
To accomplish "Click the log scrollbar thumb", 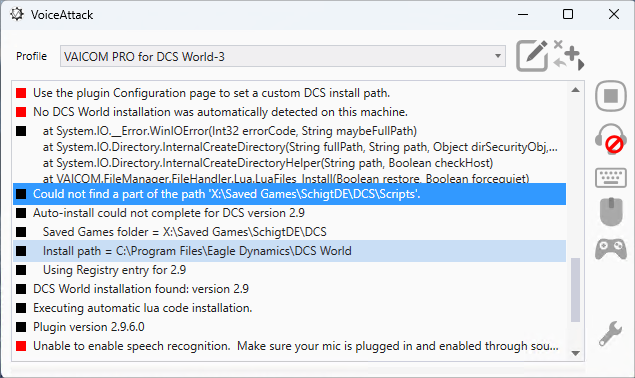I will (x=575, y=290).
